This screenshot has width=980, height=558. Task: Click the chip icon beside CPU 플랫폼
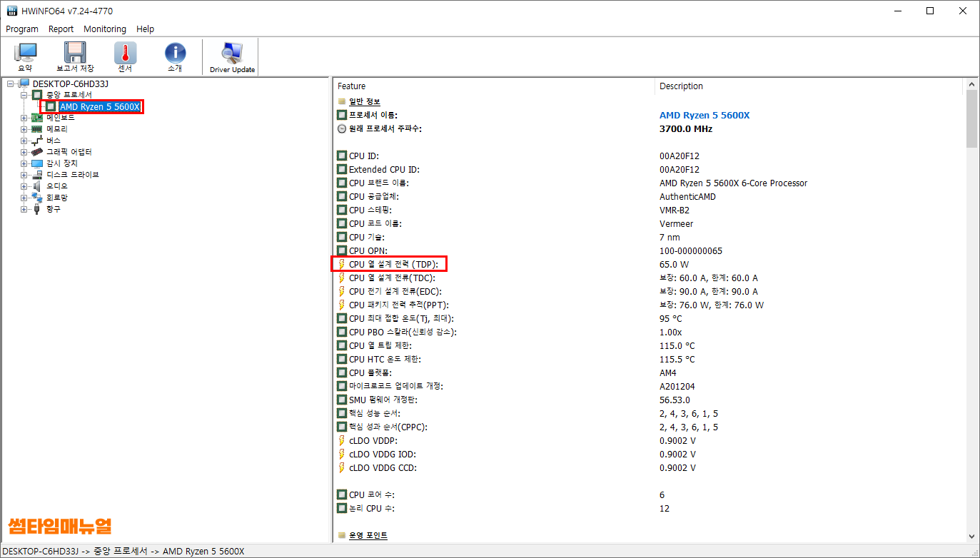(342, 372)
